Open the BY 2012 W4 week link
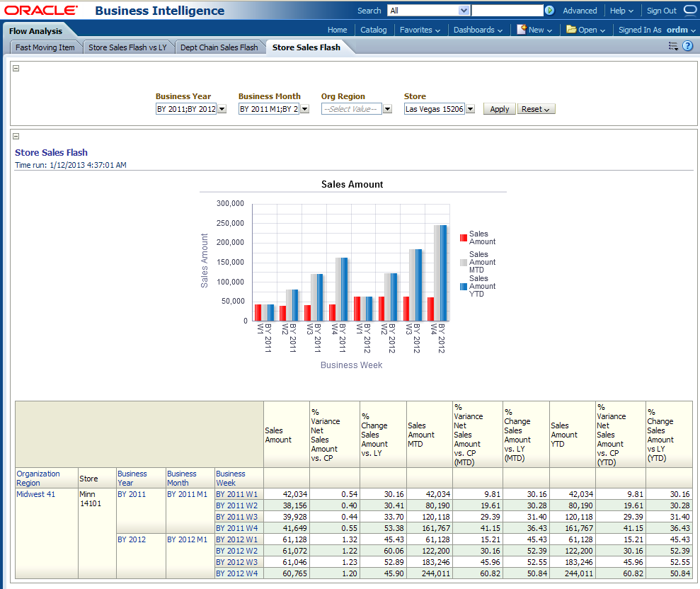Screen dimensions: 700x589 pos(237,573)
